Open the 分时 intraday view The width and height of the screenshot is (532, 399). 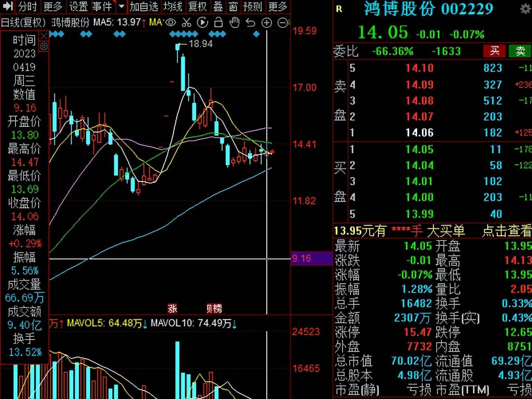click(28, 6)
